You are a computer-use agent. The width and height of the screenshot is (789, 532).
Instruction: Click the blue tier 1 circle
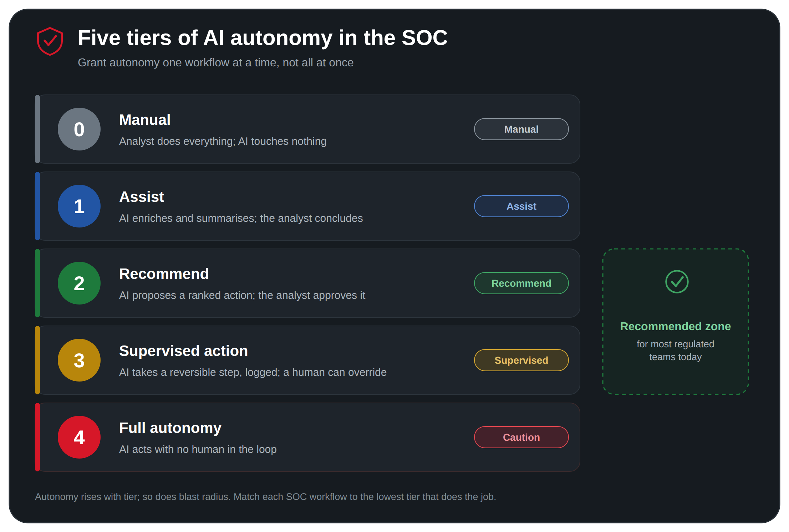[79, 206]
